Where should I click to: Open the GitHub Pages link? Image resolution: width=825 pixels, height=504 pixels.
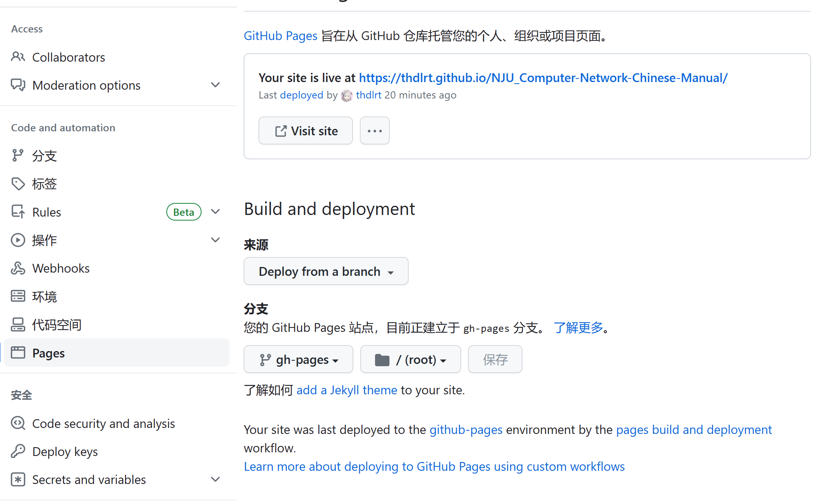(280, 36)
